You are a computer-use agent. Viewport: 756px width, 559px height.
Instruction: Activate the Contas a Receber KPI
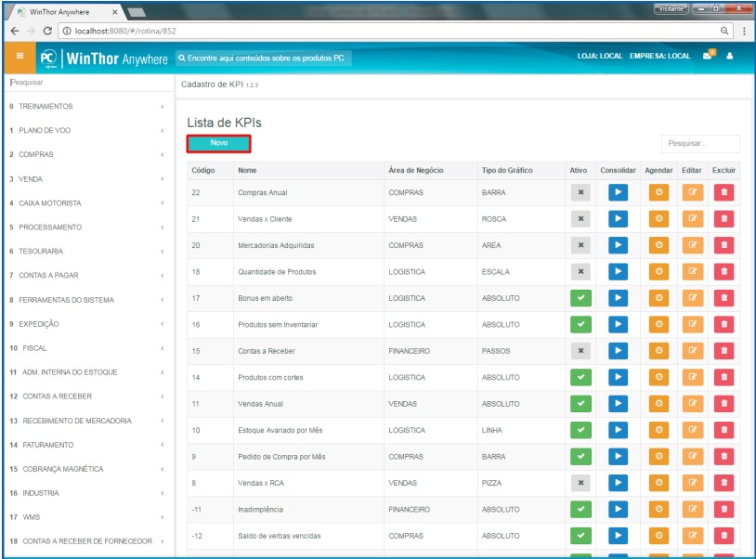coord(580,351)
